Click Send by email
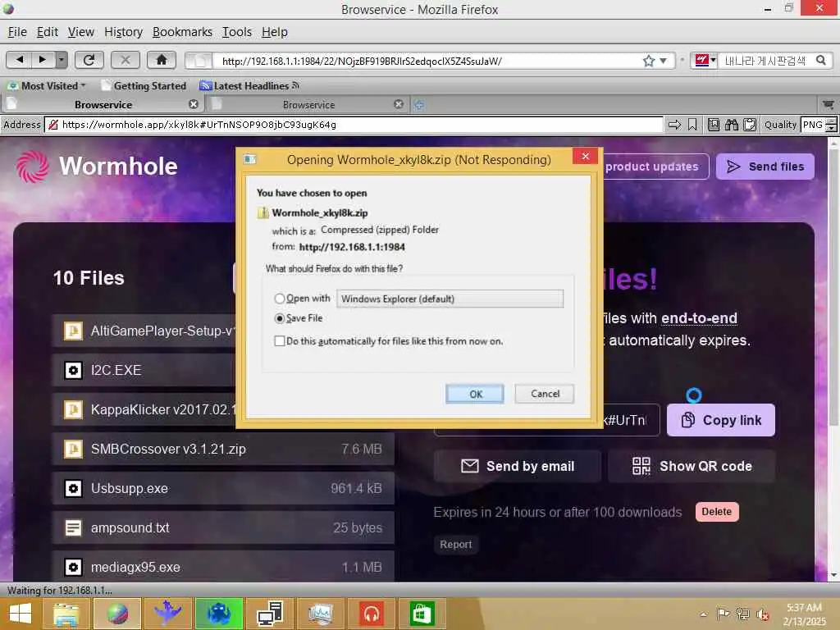Viewport: 840px width, 630px height. [517, 466]
